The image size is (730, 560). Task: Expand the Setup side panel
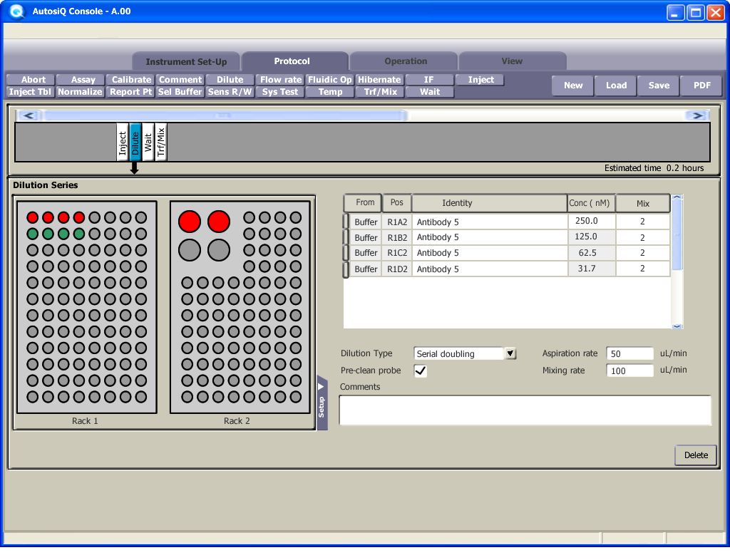[x=322, y=403]
